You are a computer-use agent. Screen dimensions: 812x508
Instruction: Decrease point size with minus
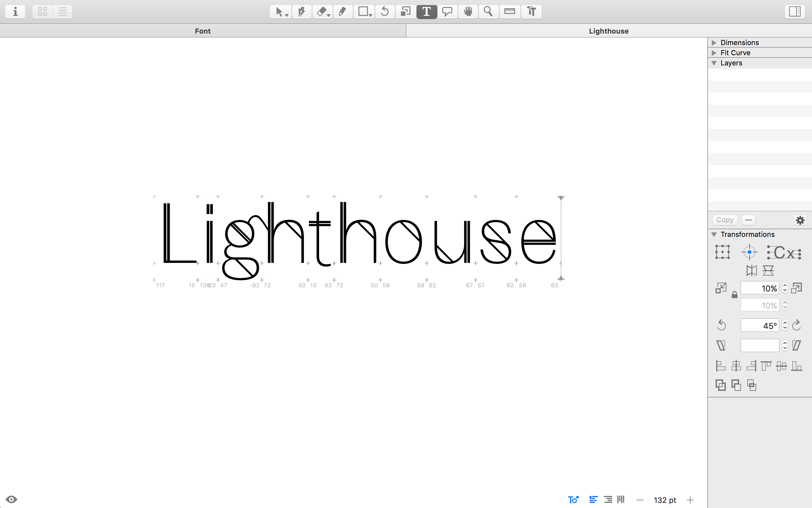pos(640,500)
